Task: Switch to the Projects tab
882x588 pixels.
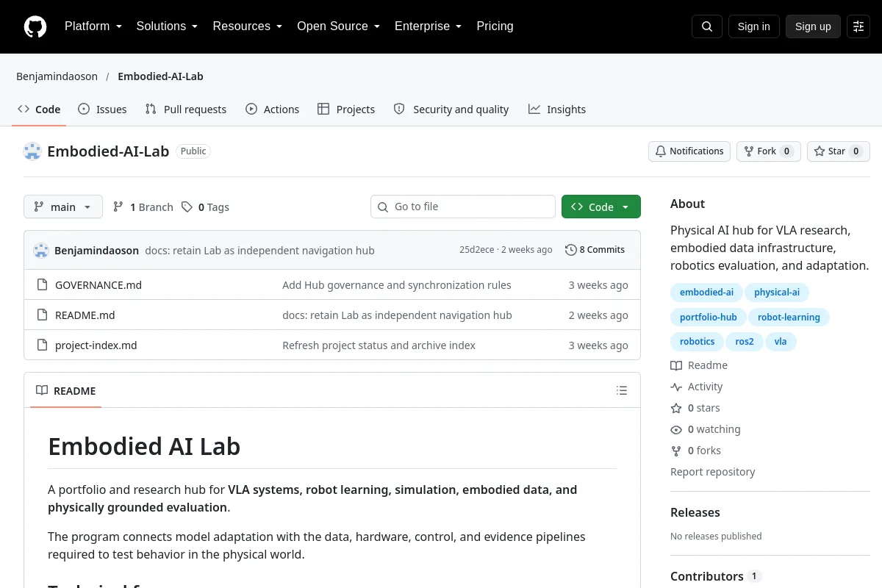Action: click(x=346, y=110)
